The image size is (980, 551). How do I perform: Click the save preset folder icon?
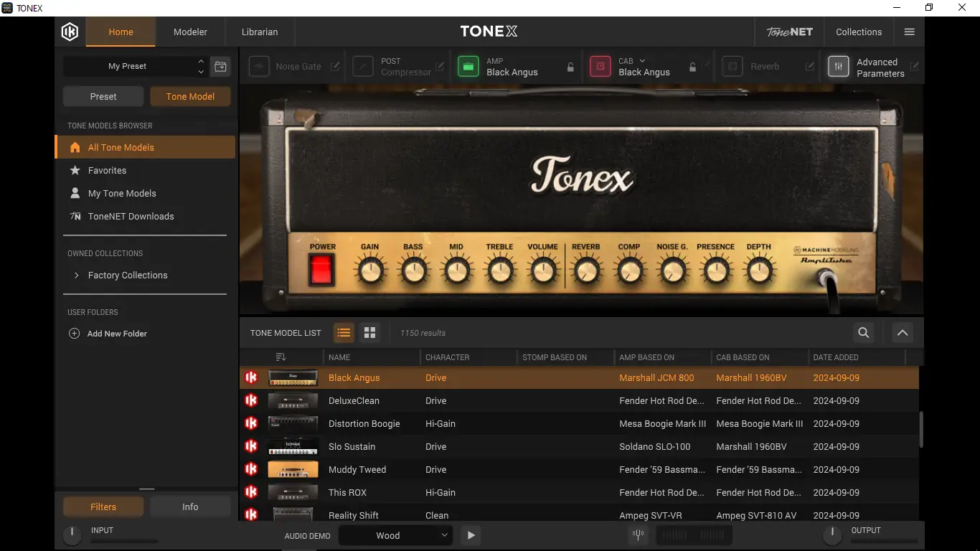[220, 66]
